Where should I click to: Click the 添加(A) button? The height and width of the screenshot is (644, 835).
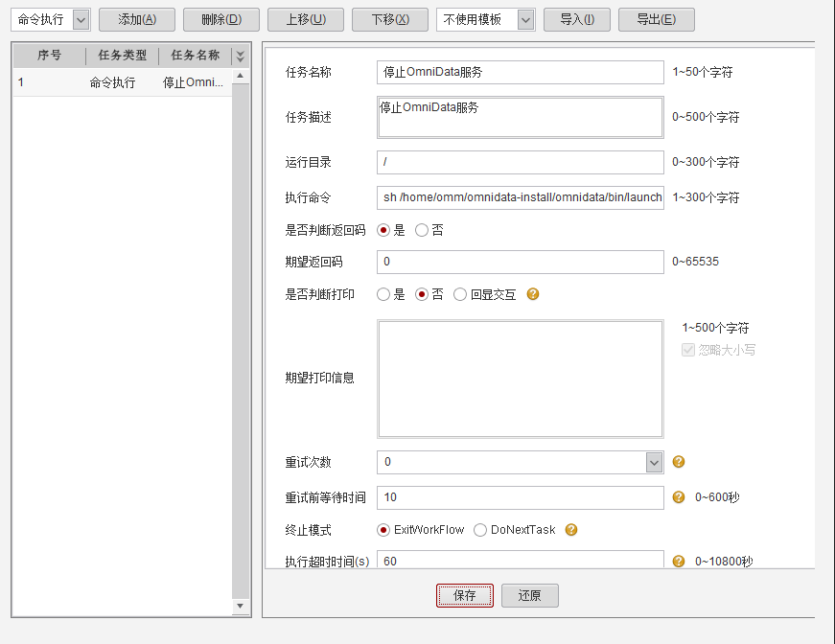[137, 20]
